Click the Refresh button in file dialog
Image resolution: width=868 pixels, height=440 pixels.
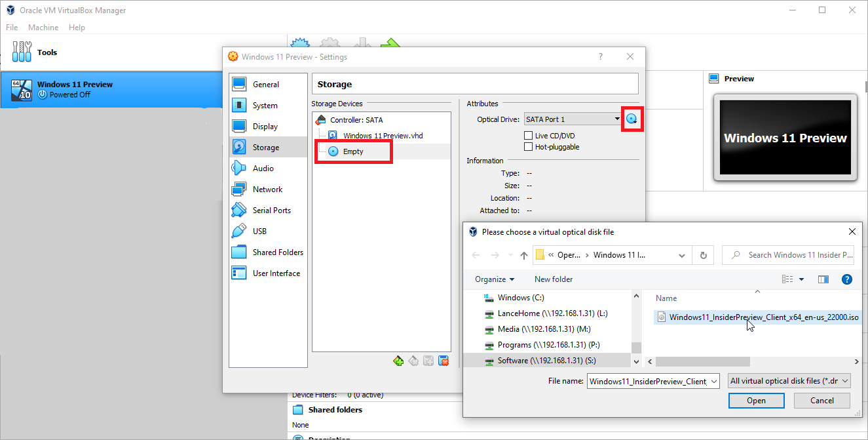[704, 255]
